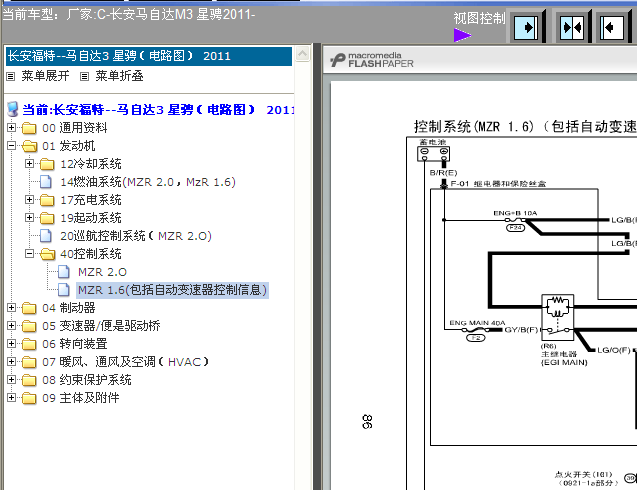The image size is (637, 490).
Task: Click the folder icon of 06 转向装置
Action: click(x=29, y=344)
